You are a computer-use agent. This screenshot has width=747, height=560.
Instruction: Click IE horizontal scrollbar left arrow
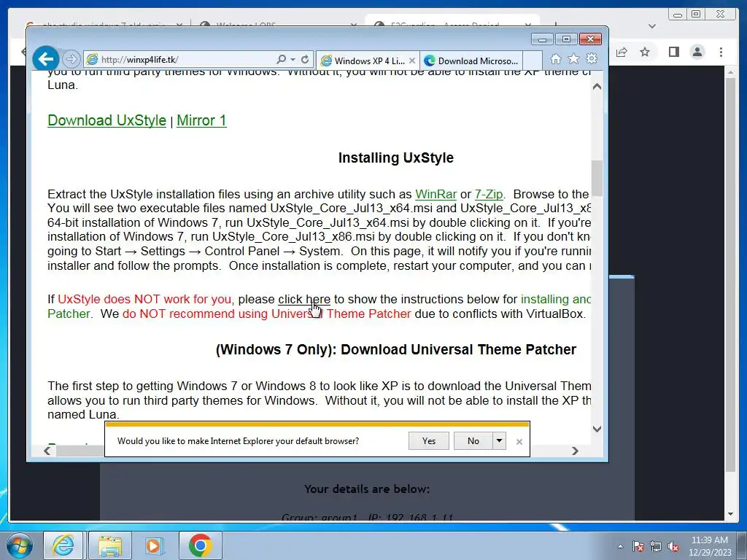(47, 451)
